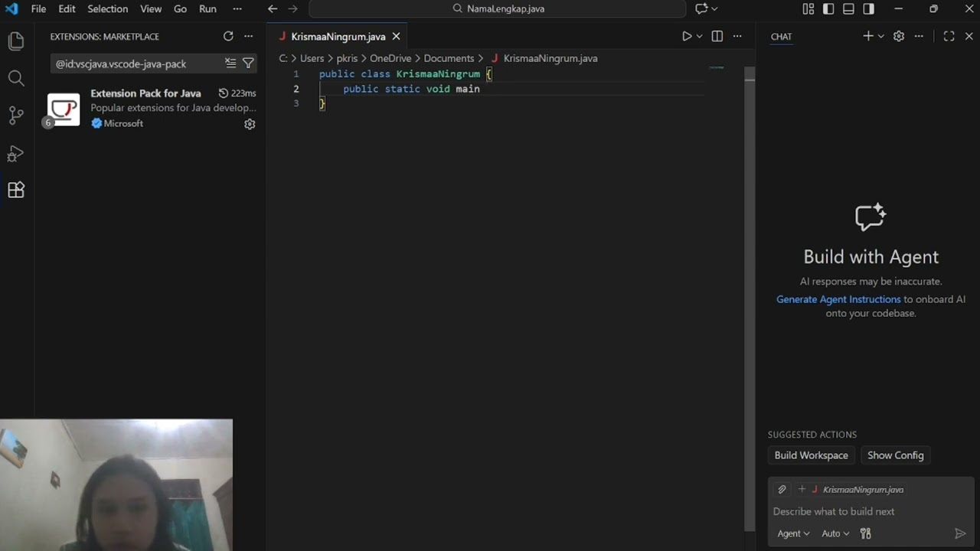Viewport: 980px width, 551px height.
Task: Open the View menu
Action: click(151, 9)
